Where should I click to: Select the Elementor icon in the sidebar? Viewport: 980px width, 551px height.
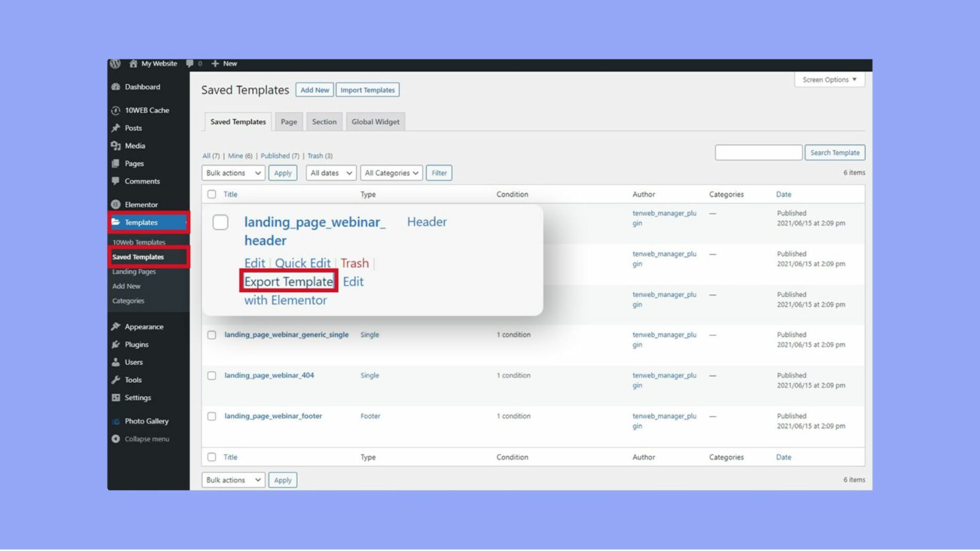point(117,205)
